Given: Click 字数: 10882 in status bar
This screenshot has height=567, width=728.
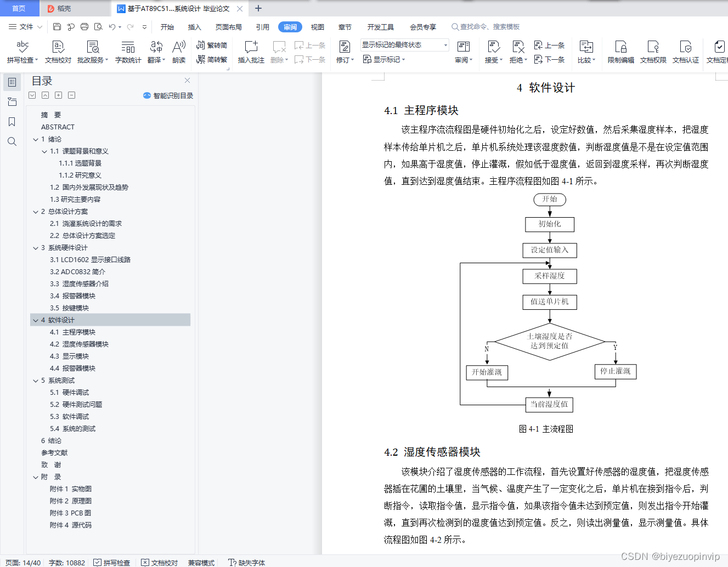Looking at the screenshot, I should point(67,563).
